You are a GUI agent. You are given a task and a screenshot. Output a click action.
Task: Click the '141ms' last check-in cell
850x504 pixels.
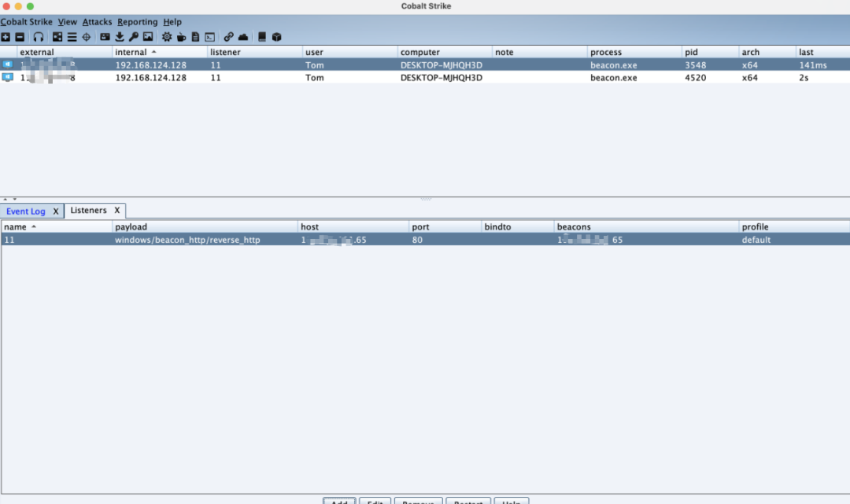(x=823, y=65)
